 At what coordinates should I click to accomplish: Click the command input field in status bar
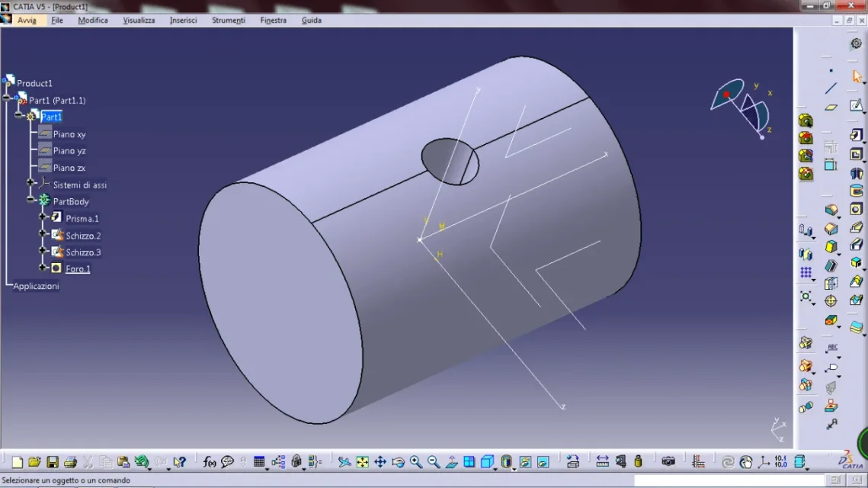[729, 480]
